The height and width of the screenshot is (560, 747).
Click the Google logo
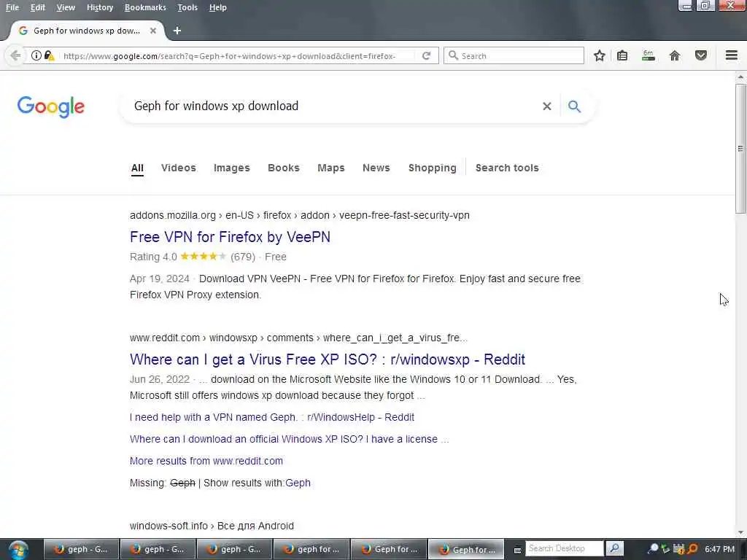point(51,106)
